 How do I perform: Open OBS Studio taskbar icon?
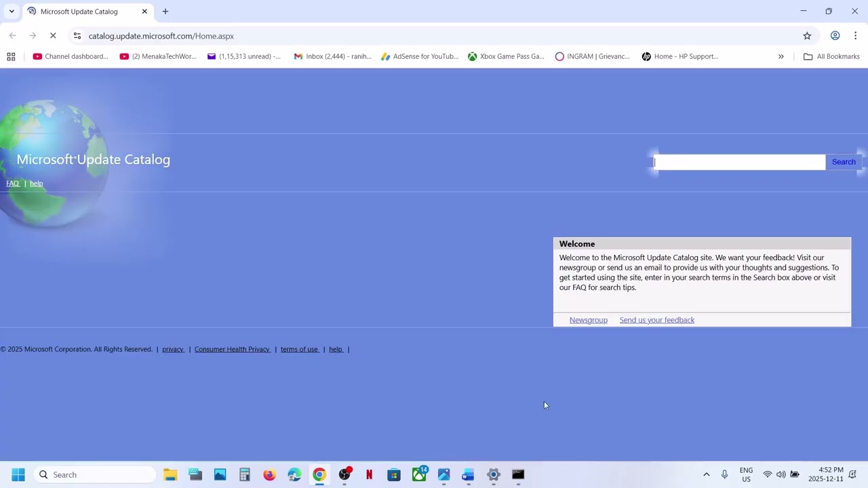[x=344, y=474]
